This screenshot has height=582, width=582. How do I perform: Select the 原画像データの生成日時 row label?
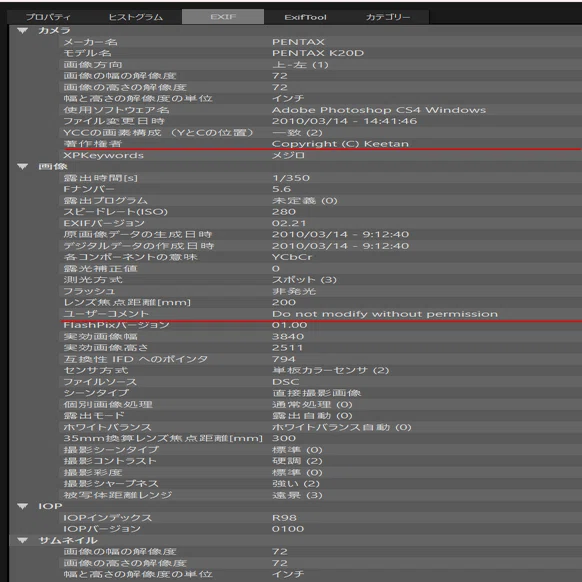[138, 234]
